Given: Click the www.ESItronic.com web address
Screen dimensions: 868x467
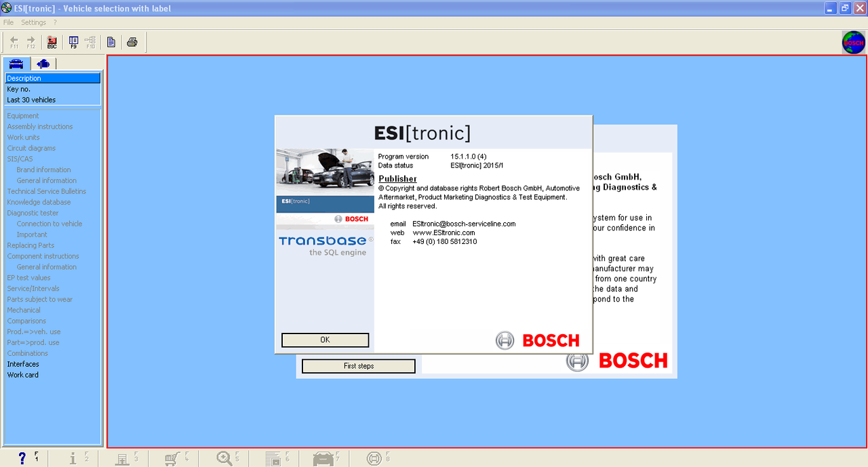Looking at the screenshot, I should pos(443,232).
